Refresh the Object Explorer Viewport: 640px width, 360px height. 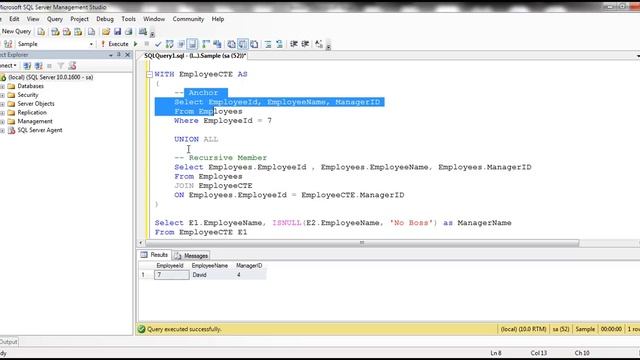pyautogui.click(x=72, y=66)
